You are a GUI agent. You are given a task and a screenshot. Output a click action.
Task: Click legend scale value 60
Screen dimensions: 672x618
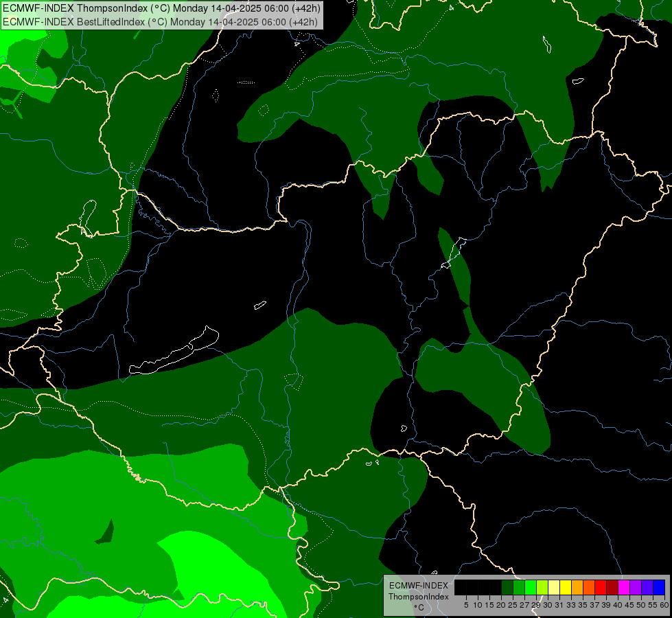(x=664, y=605)
